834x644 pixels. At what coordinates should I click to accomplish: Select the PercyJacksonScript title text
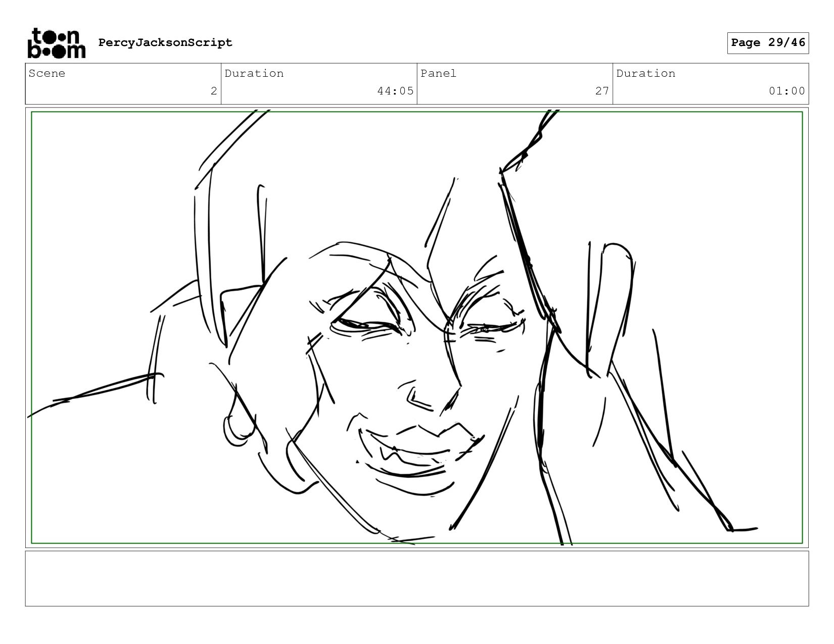pyautogui.click(x=165, y=42)
